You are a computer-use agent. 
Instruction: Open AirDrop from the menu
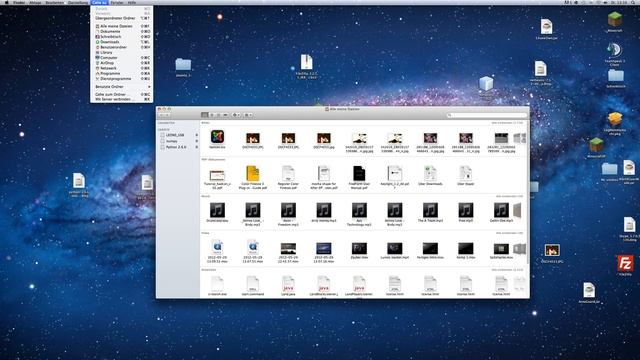point(122,63)
